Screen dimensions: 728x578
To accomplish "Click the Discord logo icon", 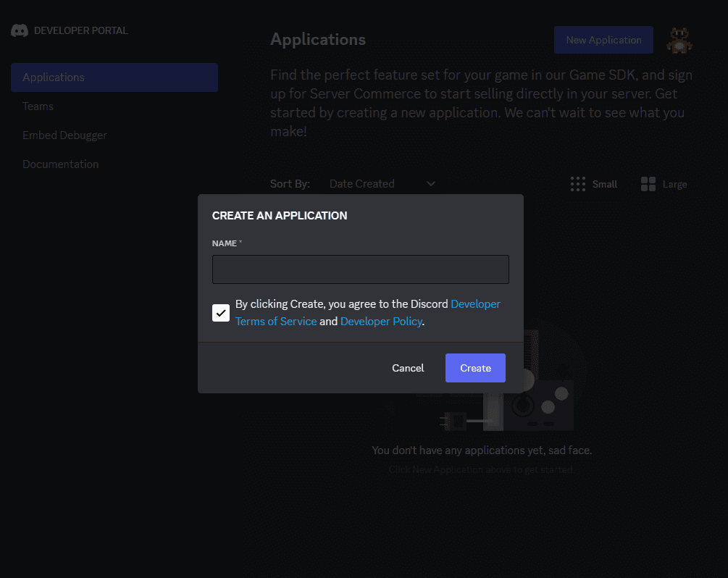I will coord(20,30).
